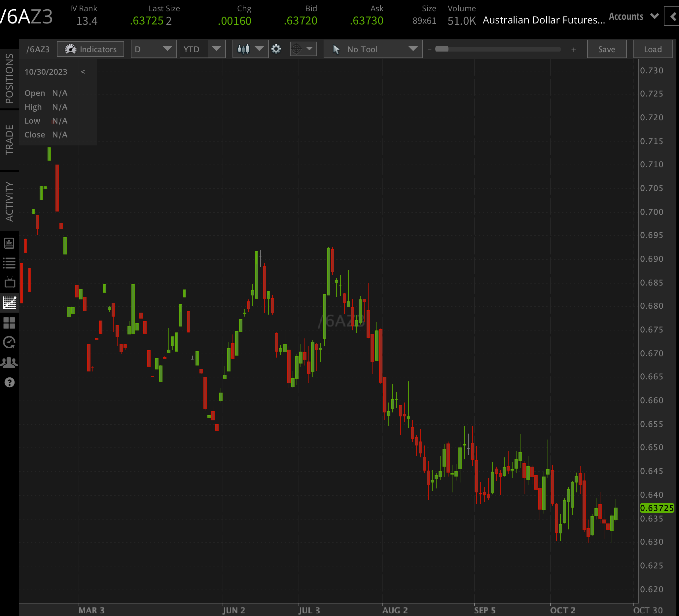Select the chart grid icon in sidebar

(9, 303)
